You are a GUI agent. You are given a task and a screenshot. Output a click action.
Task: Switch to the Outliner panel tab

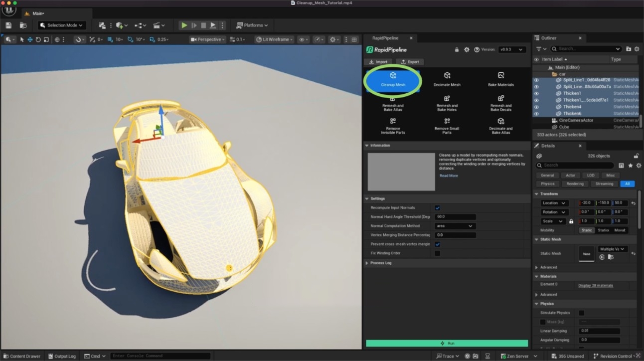pos(548,37)
